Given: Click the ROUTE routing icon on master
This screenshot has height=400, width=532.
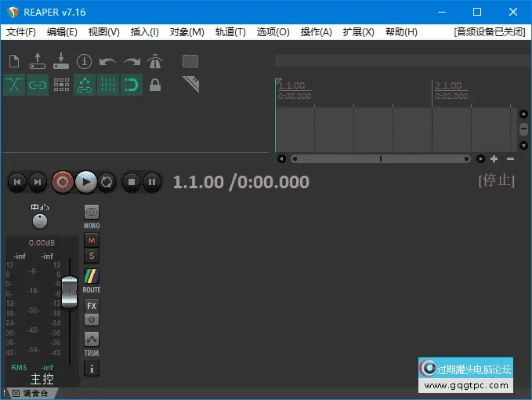Looking at the screenshot, I should pos(92,277).
